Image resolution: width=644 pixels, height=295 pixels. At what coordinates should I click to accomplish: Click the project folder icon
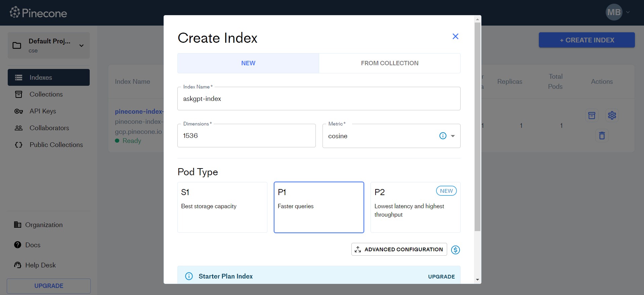(x=17, y=45)
